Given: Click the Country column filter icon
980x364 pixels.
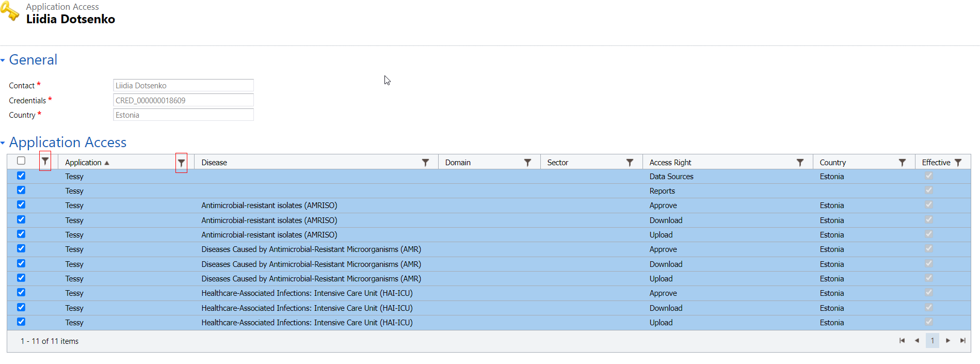Looking at the screenshot, I should (902, 163).
